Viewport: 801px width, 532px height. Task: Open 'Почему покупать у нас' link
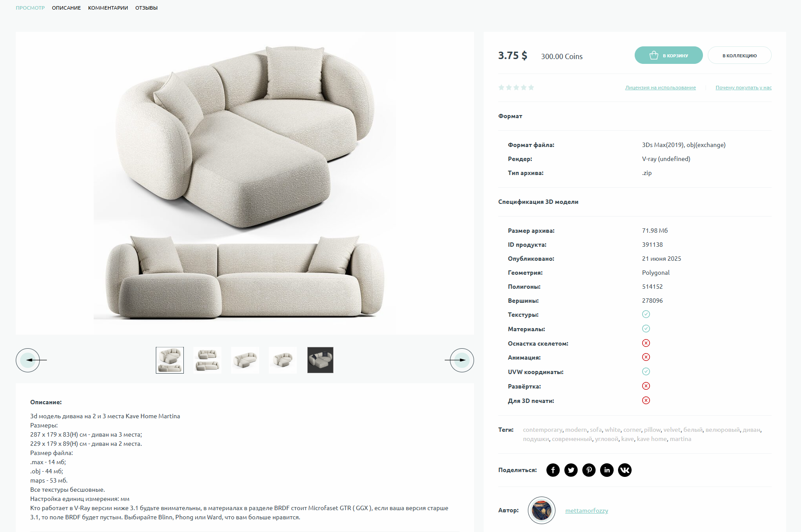click(x=744, y=87)
